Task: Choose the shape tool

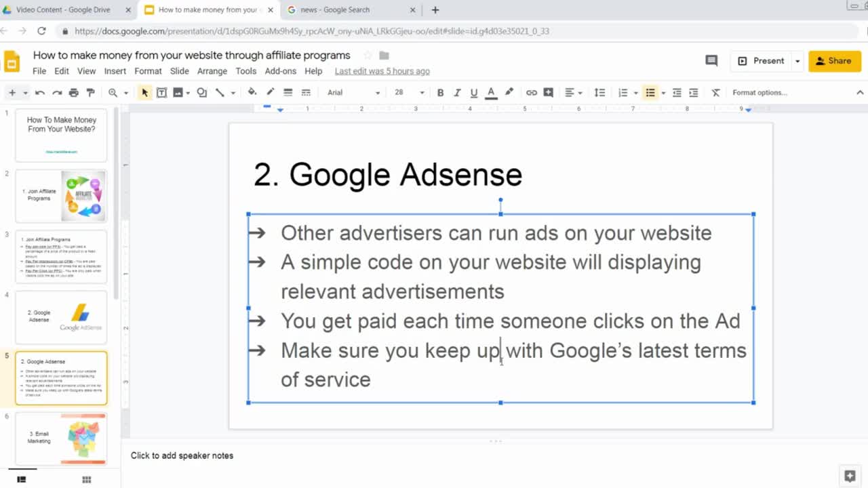Action: pyautogui.click(x=201, y=93)
